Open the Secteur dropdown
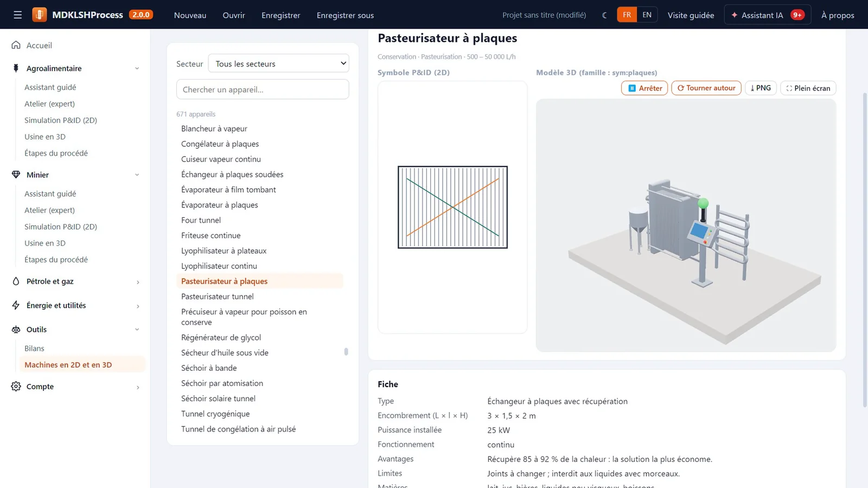This screenshot has height=488, width=868. click(278, 63)
